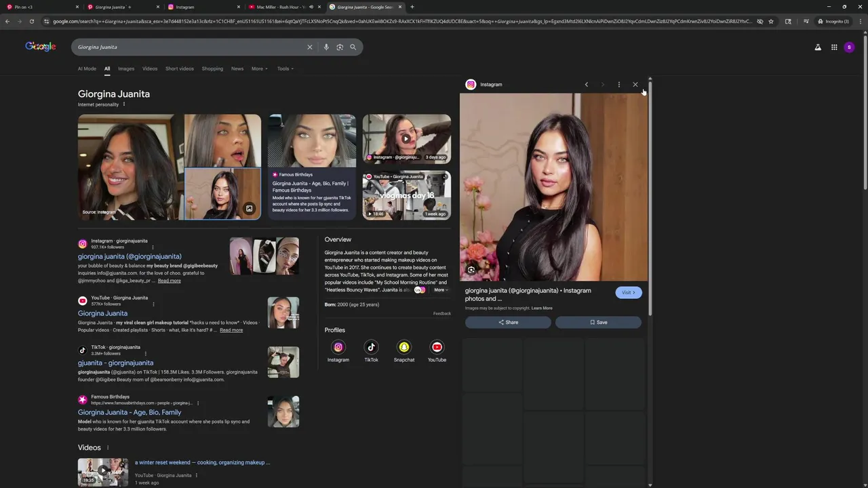
Task: Open the Google apps grid
Action: [x=834, y=47]
